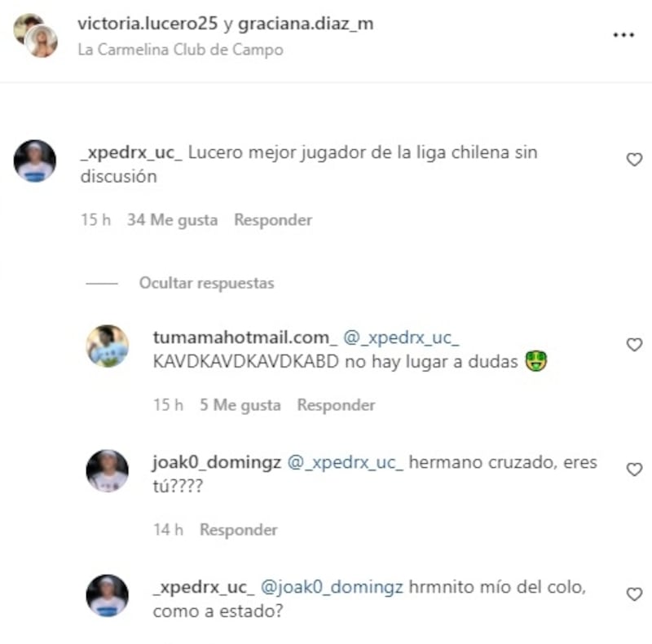Open _xpedrx_uc_ avatar beside the Lucero comment
The width and height of the screenshot is (652, 644).
[x=35, y=161]
